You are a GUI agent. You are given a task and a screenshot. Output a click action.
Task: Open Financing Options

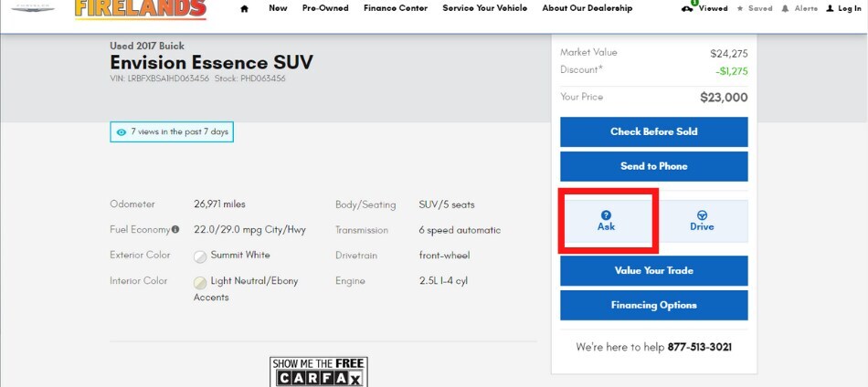click(654, 305)
